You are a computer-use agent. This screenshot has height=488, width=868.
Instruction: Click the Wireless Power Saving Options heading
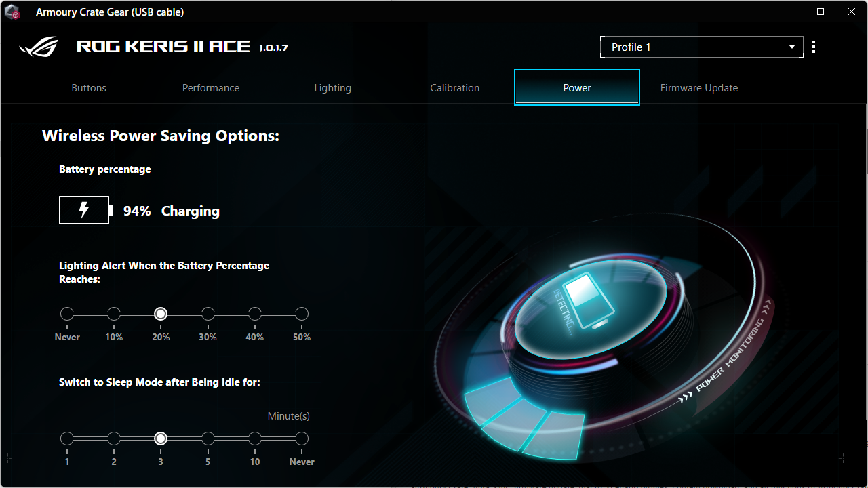pos(161,136)
